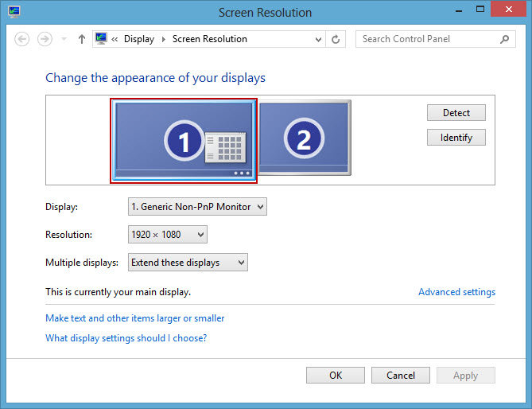Click the up one level arrow

point(81,39)
